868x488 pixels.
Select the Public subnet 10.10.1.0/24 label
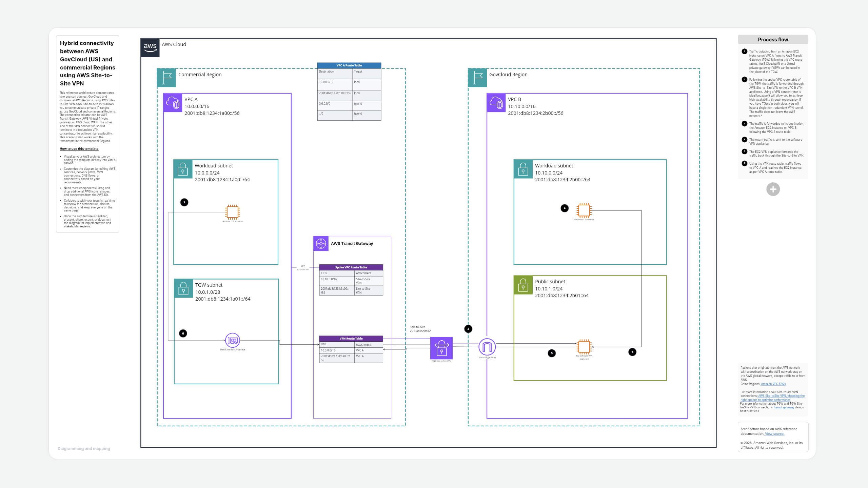561,288
